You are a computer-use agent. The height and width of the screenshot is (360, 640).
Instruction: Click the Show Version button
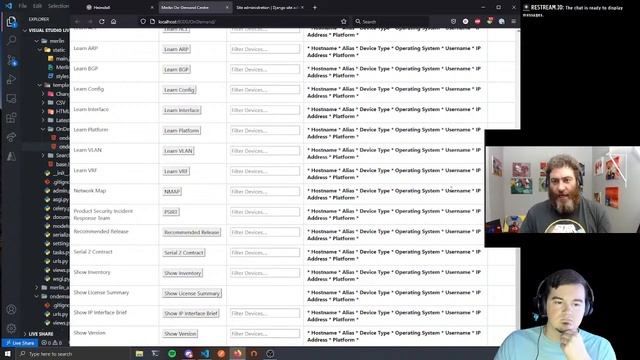click(180, 334)
